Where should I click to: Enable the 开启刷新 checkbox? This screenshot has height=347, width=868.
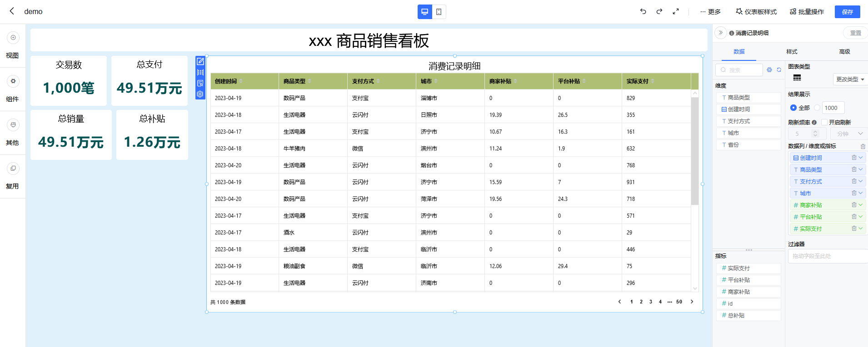824,122
